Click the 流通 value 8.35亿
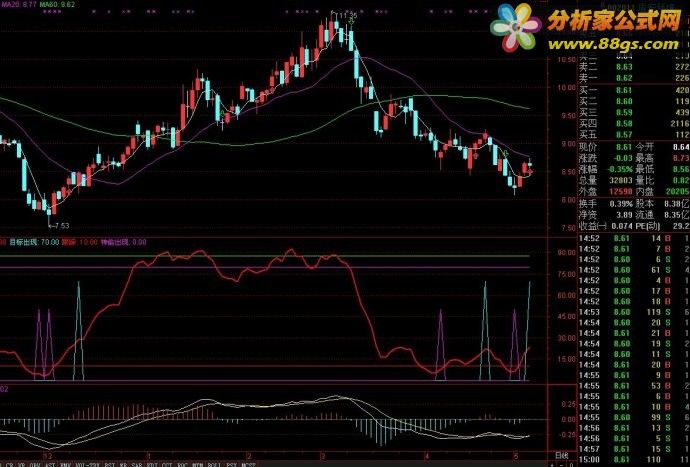Image resolution: width=690 pixels, height=467 pixels. [678, 215]
